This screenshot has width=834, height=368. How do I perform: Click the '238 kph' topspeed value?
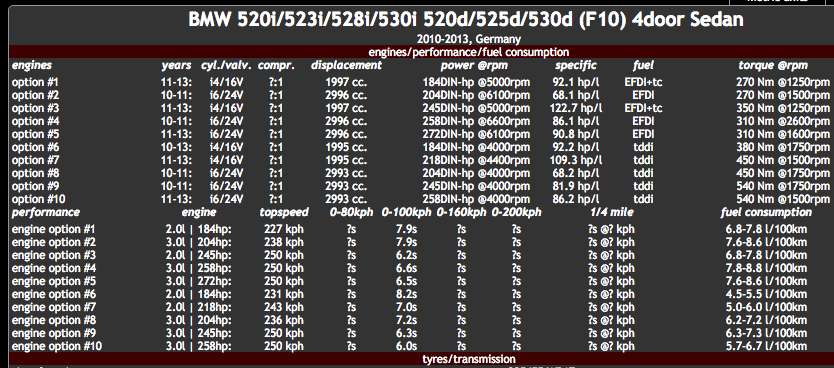pyautogui.click(x=283, y=242)
